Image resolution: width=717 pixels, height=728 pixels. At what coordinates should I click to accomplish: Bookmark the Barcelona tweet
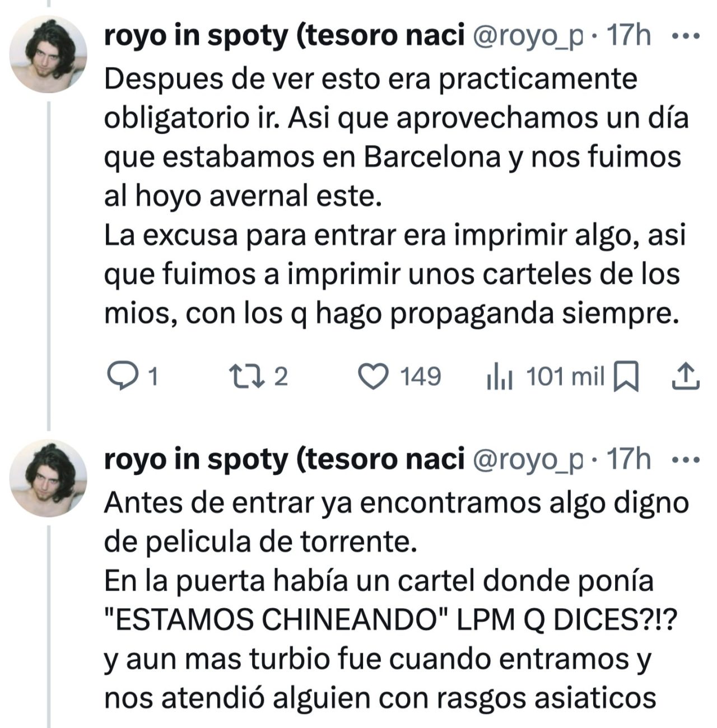pyautogui.click(x=626, y=377)
